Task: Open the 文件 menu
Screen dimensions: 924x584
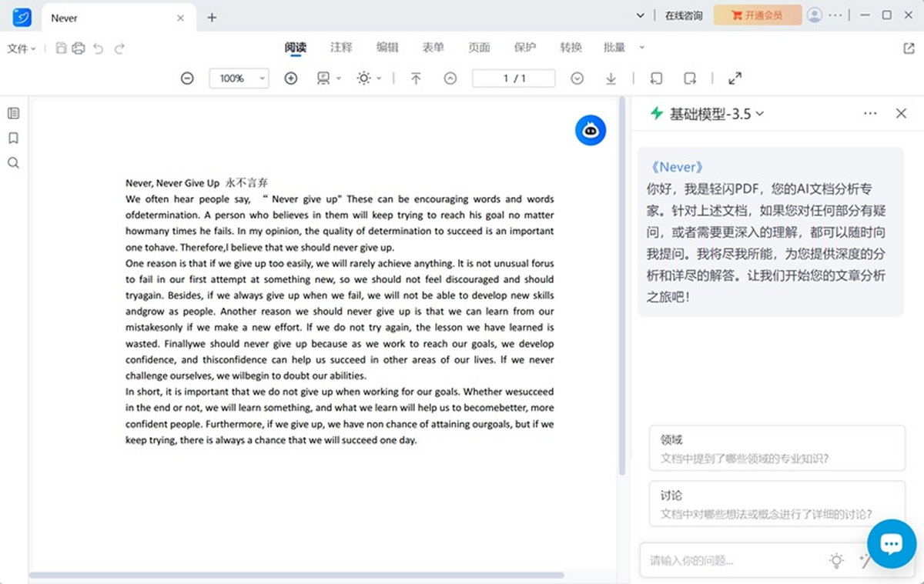Action: pos(22,48)
